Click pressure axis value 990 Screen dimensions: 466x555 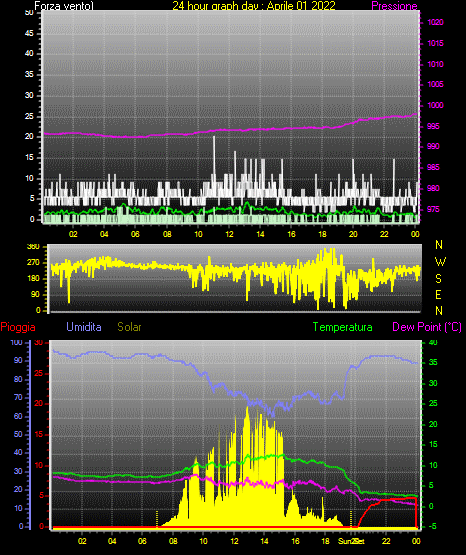433,146
